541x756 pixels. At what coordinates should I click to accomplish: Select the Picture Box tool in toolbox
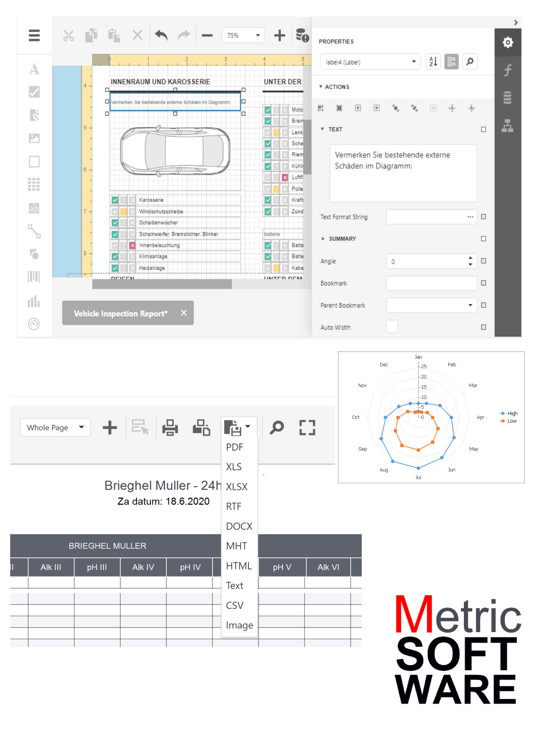[x=34, y=138]
